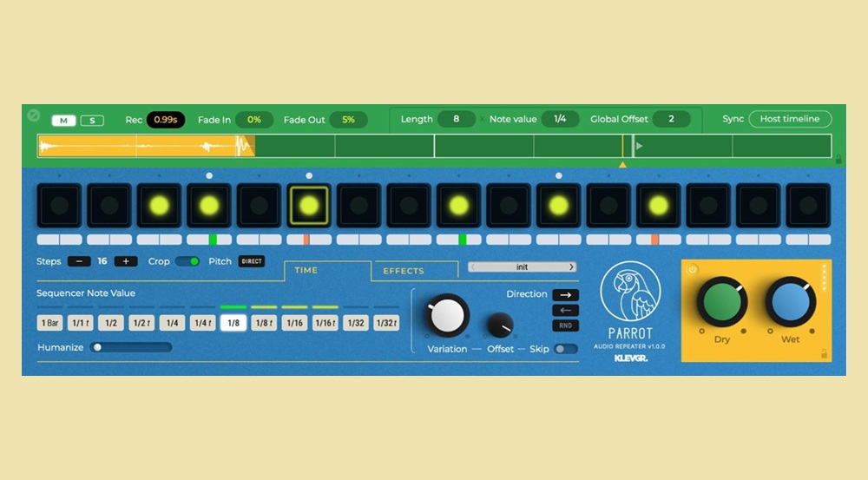Toggle the first sequencer step pad
868x480 pixels.
pos(59,206)
